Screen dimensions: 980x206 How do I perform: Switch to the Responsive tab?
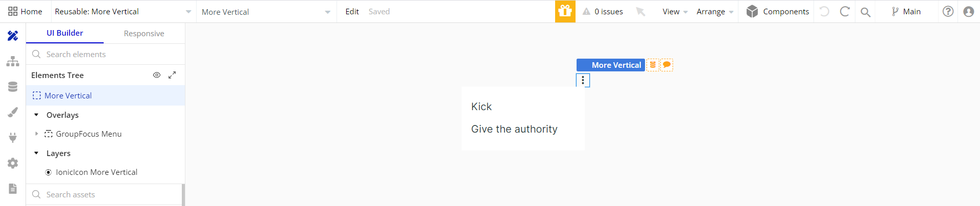pos(144,33)
